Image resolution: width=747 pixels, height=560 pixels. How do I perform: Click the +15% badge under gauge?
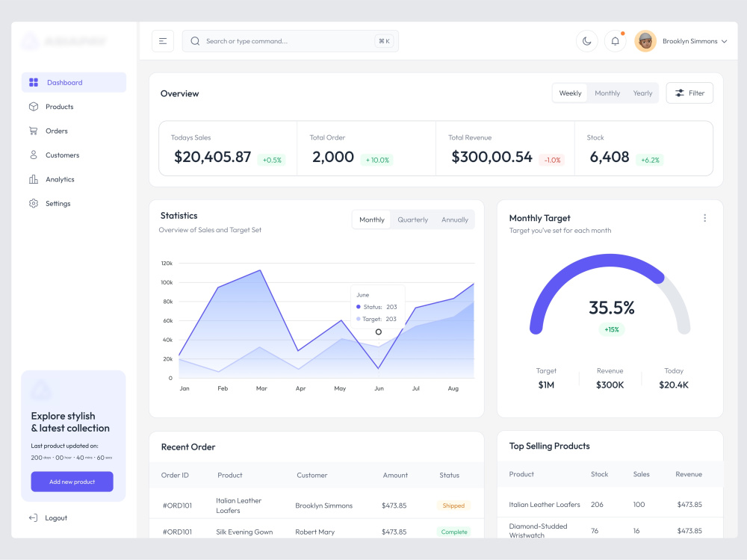[x=612, y=329]
